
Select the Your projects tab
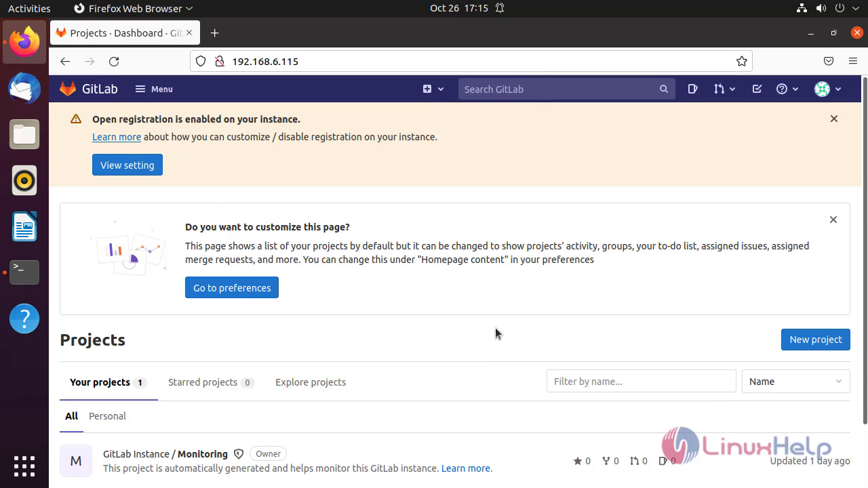(108, 382)
